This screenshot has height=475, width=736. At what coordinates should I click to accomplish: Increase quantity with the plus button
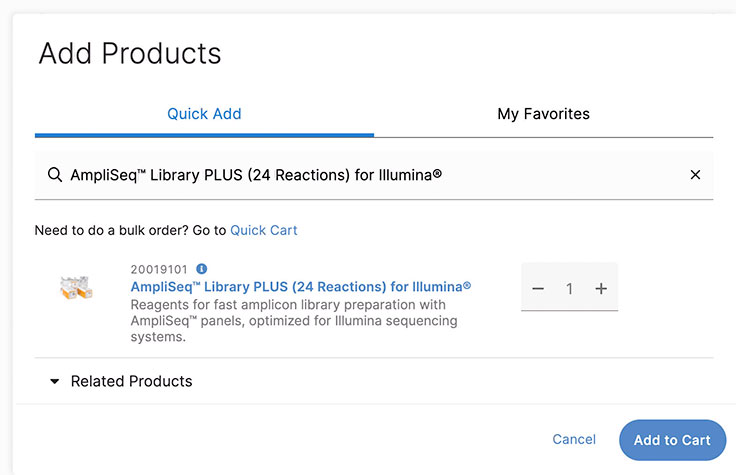[601, 289]
